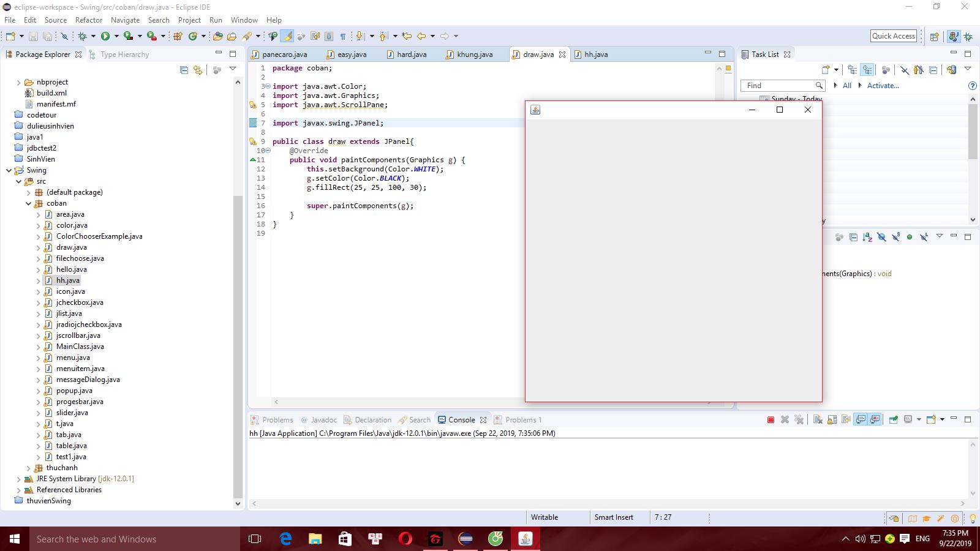The width and height of the screenshot is (980, 551).
Task: Click the Activate... link in Task List
Action: coord(883,86)
